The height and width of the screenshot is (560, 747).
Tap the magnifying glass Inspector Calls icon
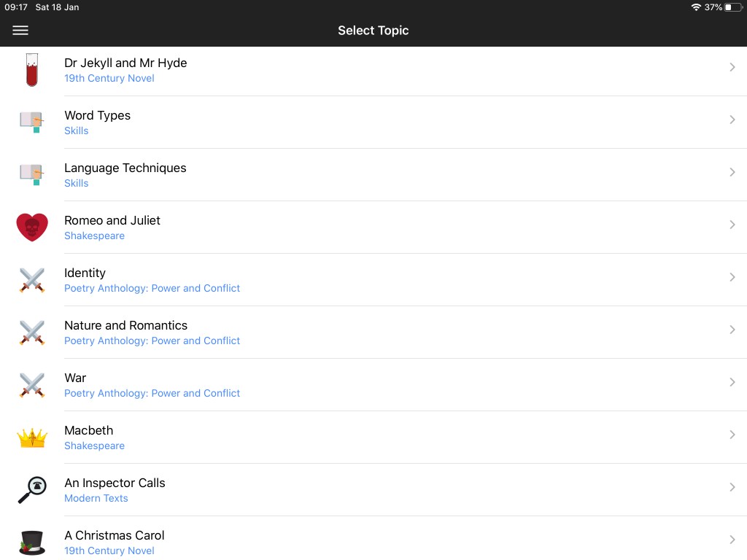pyautogui.click(x=32, y=490)
